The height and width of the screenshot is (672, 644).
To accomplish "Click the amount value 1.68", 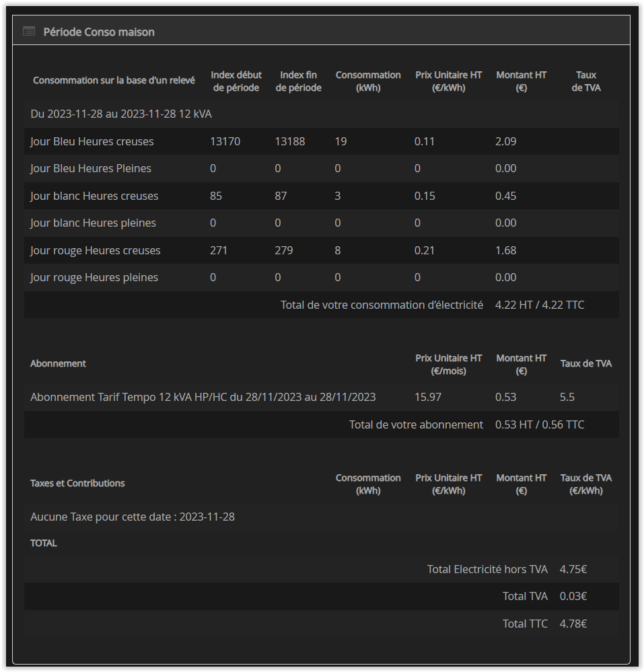I will [x=505, y=250].
